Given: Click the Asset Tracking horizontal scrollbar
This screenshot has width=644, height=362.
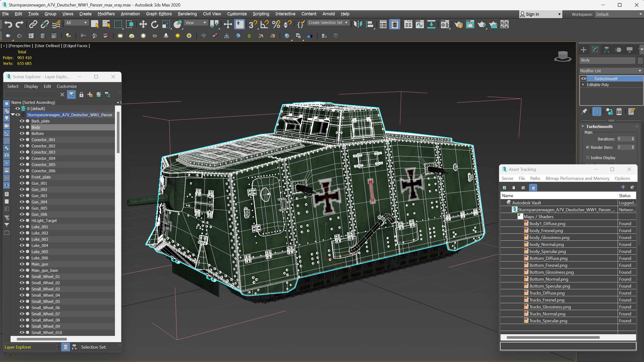Looking at the screenshot, I should coord(553,338).
